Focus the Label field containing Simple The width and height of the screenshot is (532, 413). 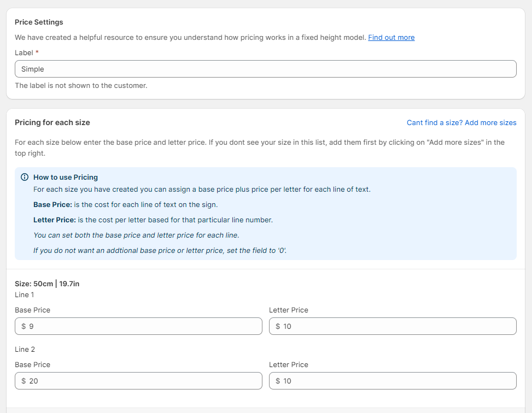[x=265, y=69]
